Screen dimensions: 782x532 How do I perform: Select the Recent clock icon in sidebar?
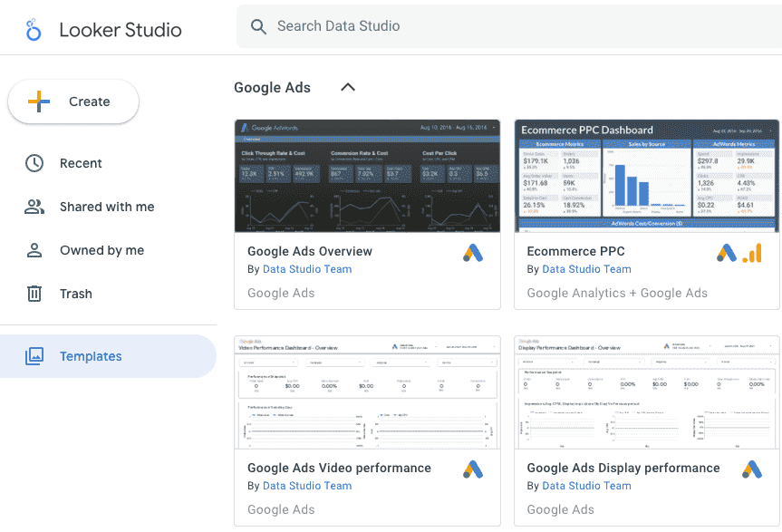pos(34,163)
